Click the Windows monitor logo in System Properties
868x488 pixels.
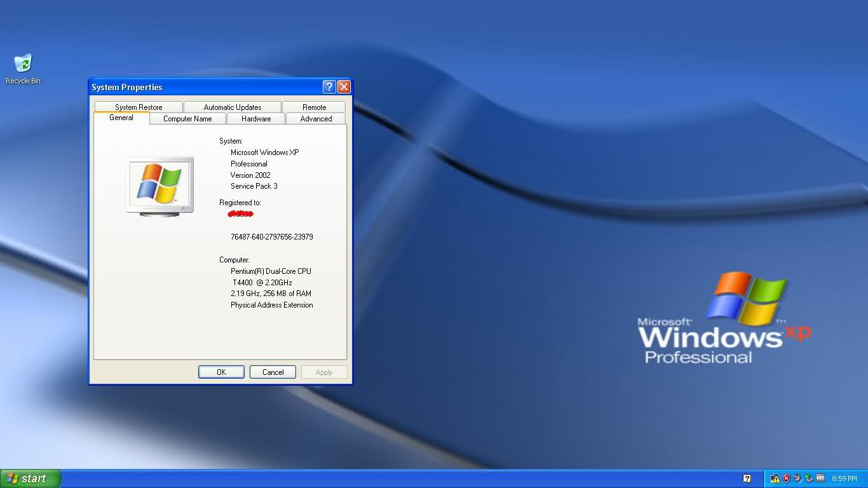pyautogui.click(x=159, y=184)
